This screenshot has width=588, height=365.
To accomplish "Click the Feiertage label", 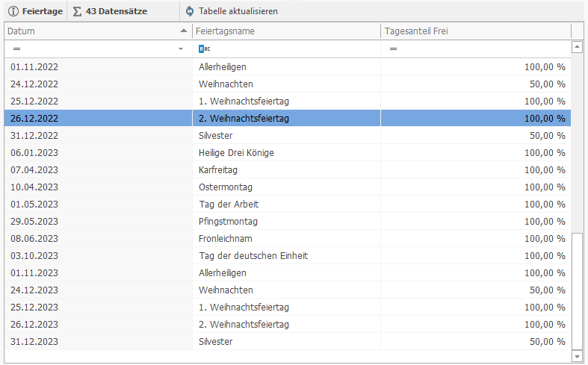I will coord(43,11).
